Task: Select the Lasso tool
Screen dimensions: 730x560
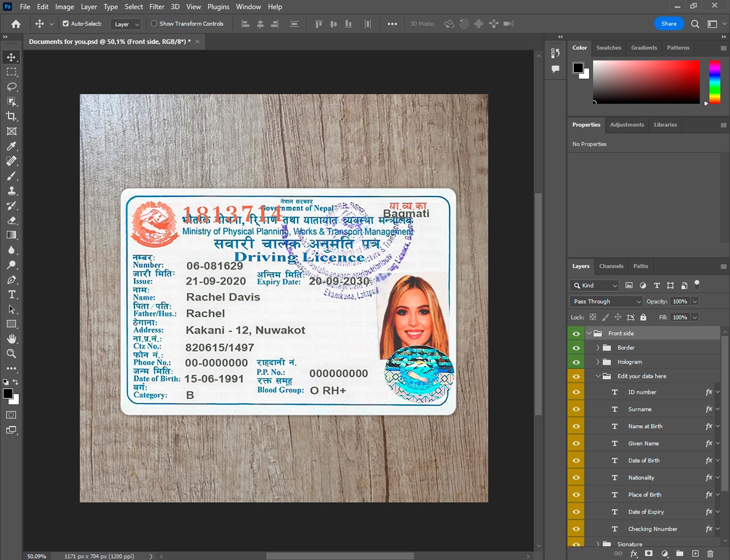Action: pyautogui.click(x=11, y=87)
